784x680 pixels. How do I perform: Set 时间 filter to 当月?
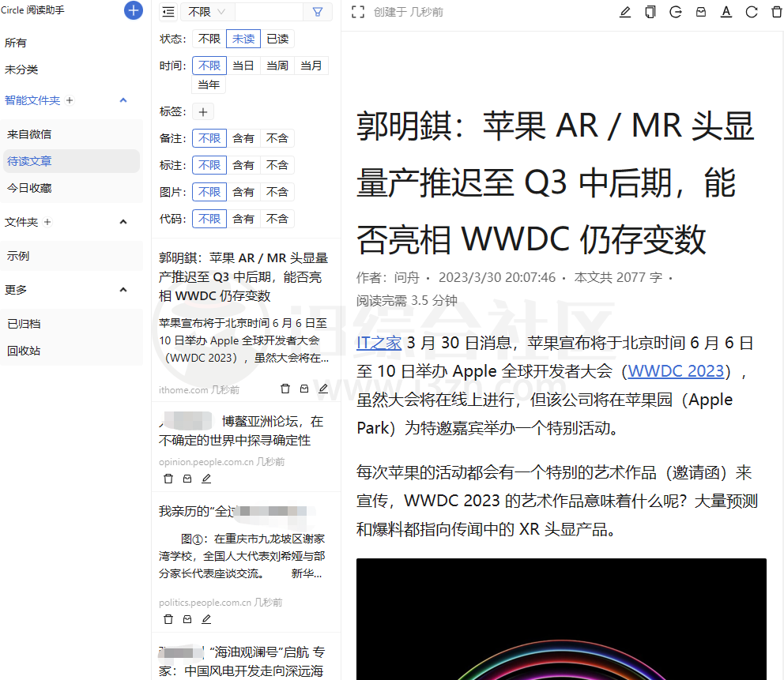(311, 66)
